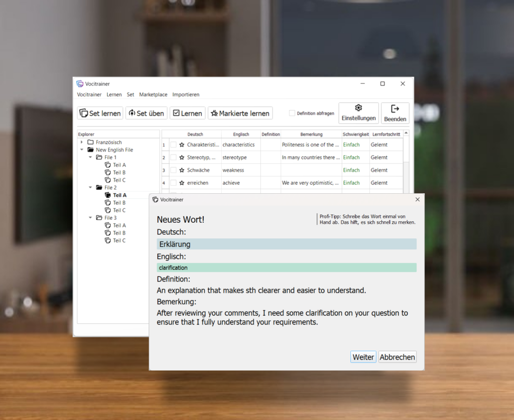Click the folder icon beside Französisch
This screenshot has width=514, height=420.
pyautogui.click(x=90, y=142)
